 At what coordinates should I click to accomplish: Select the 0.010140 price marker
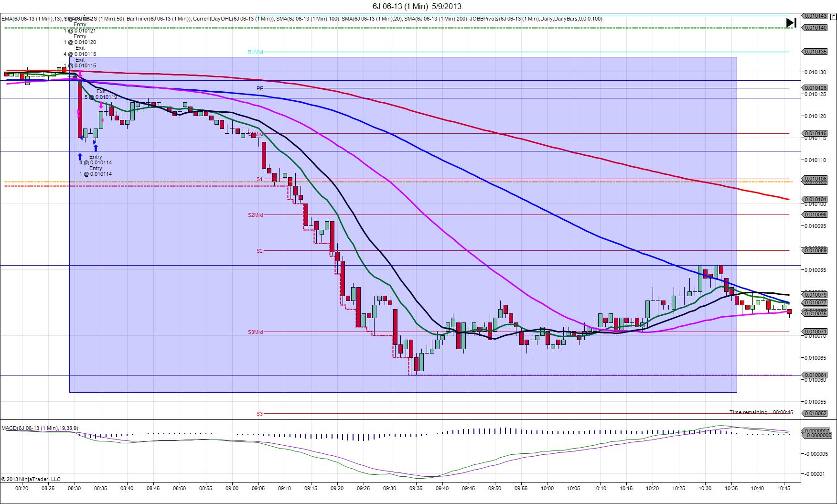[x=815, y=28]
